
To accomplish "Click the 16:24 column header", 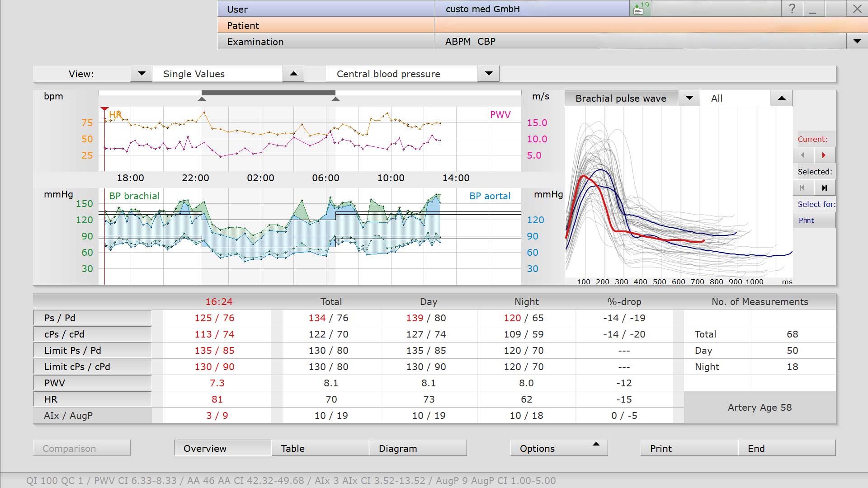I will (219, 301).
